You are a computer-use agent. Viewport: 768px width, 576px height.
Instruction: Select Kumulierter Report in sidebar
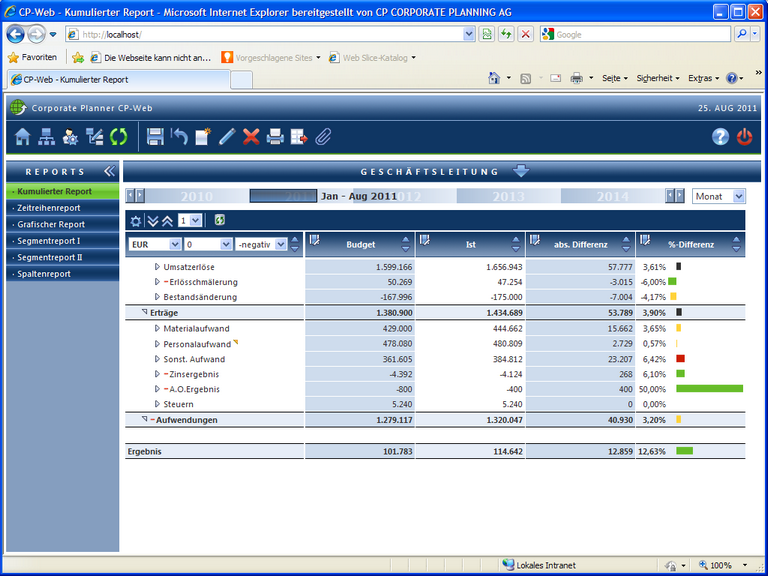pos(63,192)
